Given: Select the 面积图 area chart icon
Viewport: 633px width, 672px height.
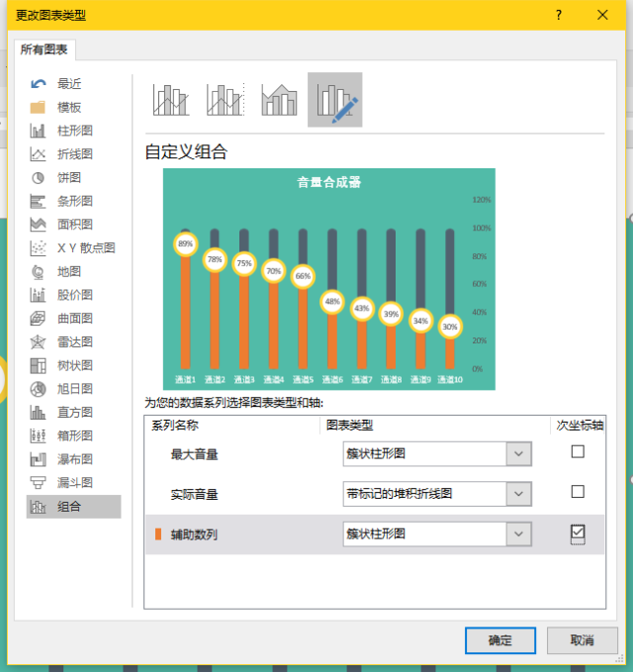Looking at the screenshot, I should click(39, 225).
